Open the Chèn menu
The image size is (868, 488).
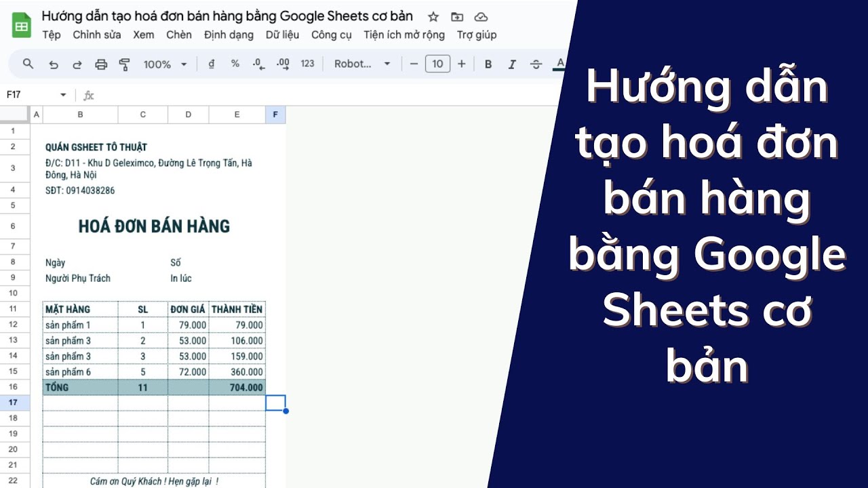[x=179, y=35]
